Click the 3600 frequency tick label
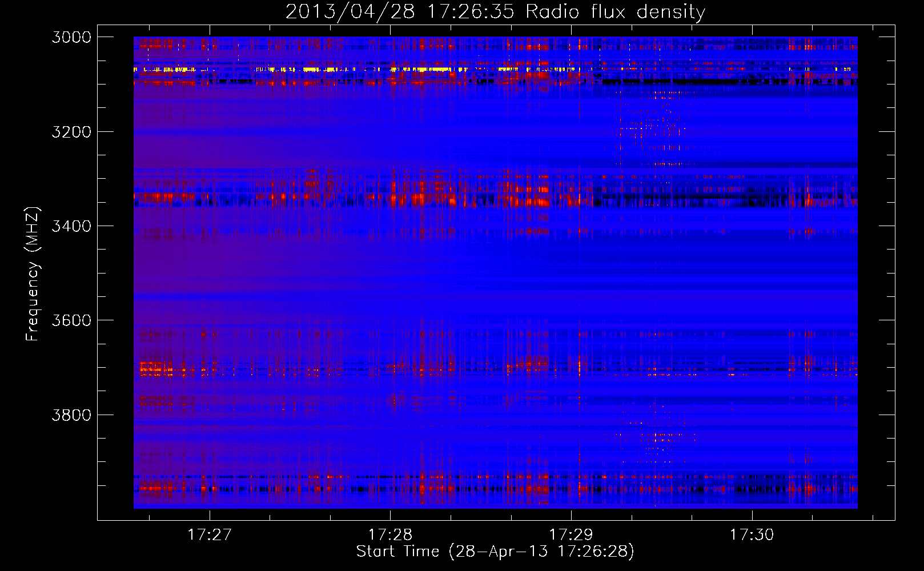This screenshot has height=571, width=924. pos(71,320)
